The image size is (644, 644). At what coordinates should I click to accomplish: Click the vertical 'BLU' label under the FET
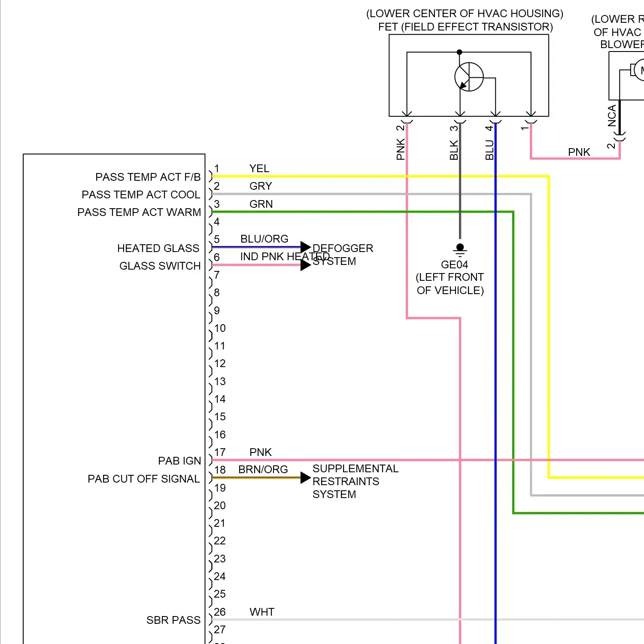pyautogui.click(x=489, y=150)
